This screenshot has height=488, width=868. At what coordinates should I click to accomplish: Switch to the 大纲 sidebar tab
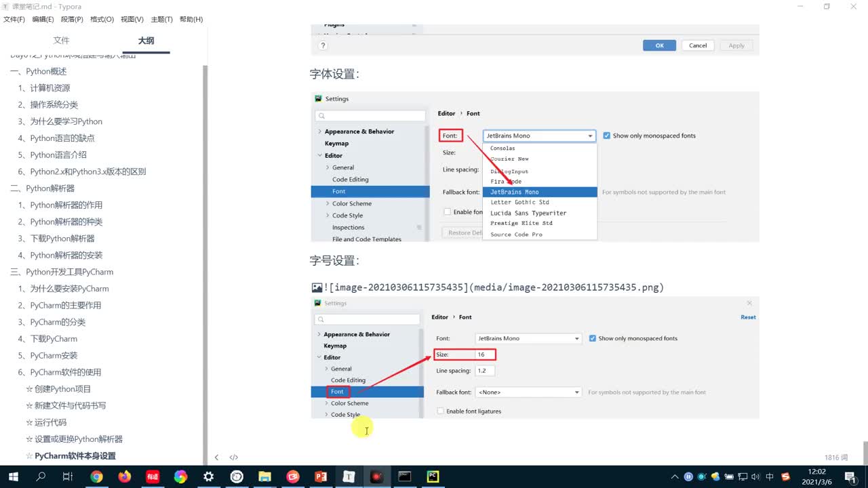(x=146, y=41)
